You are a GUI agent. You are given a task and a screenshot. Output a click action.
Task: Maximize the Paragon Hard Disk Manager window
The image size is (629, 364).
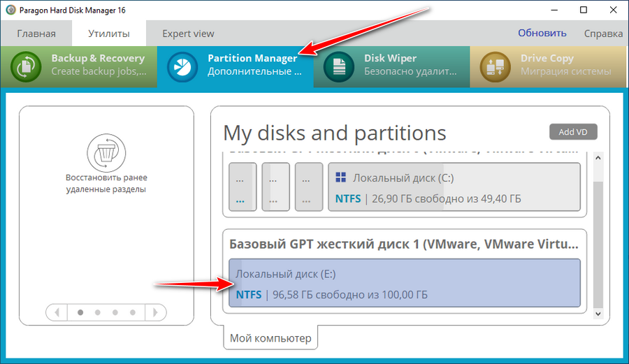tap(584, 10)
